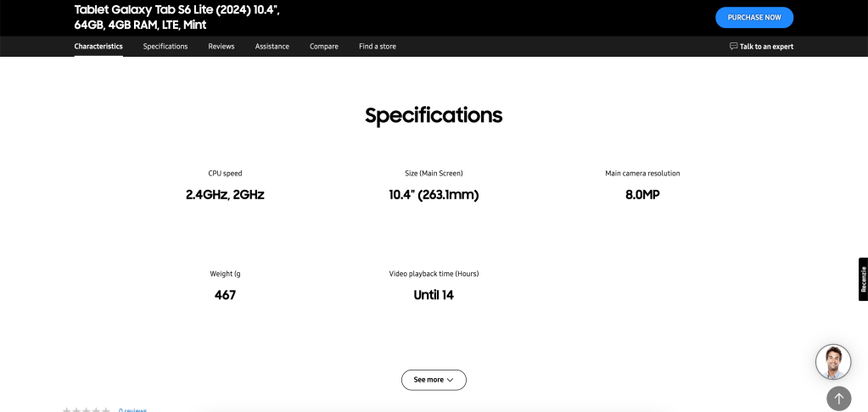Image resolution: width=868 pixels, height=412 pixels.
Task: Open the Compare tab
Action: (324, 47)
